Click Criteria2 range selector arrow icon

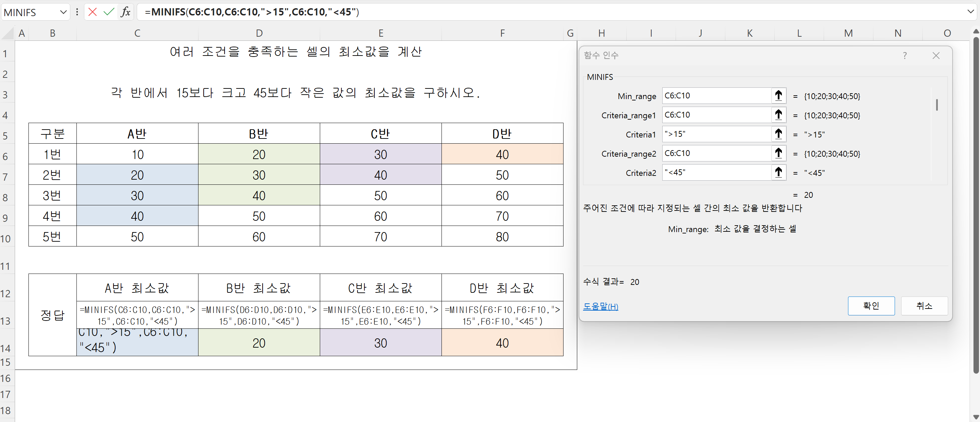pos(778,172)
